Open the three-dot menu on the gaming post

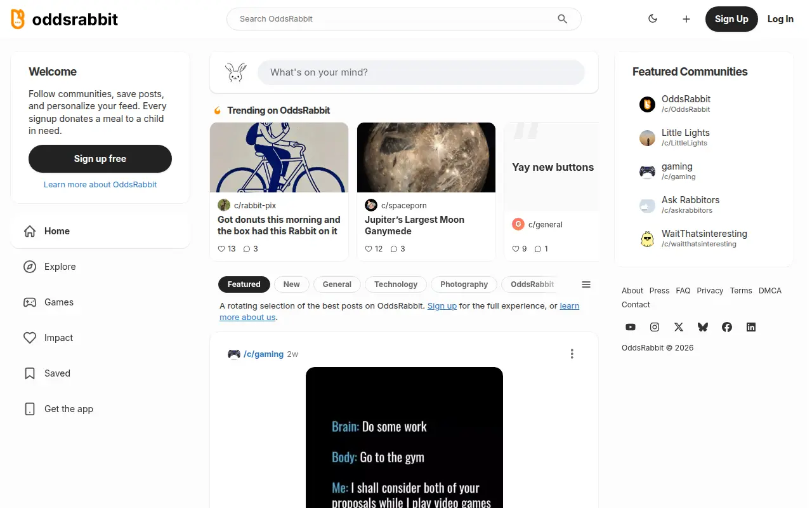coord(572,354)
